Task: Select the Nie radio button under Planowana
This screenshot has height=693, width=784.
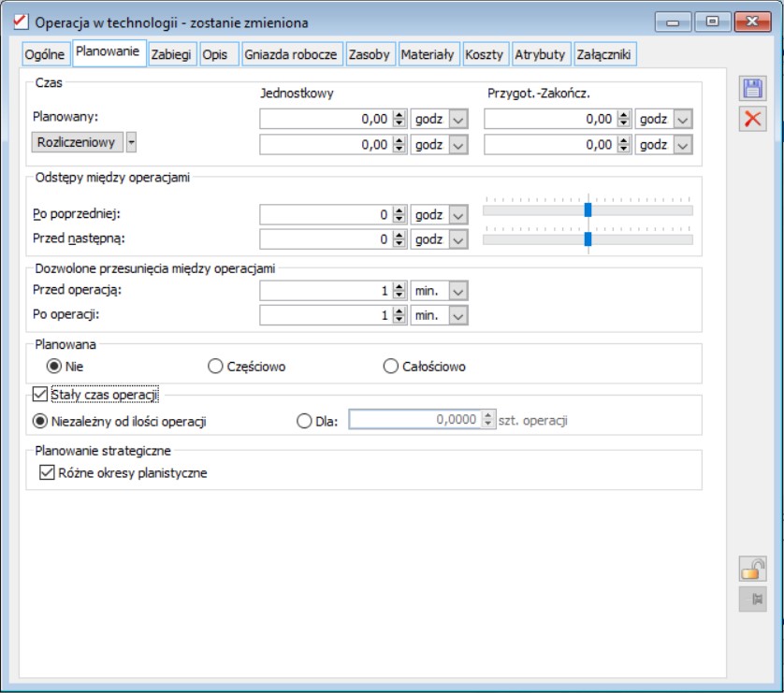Action: coord(54,367)
